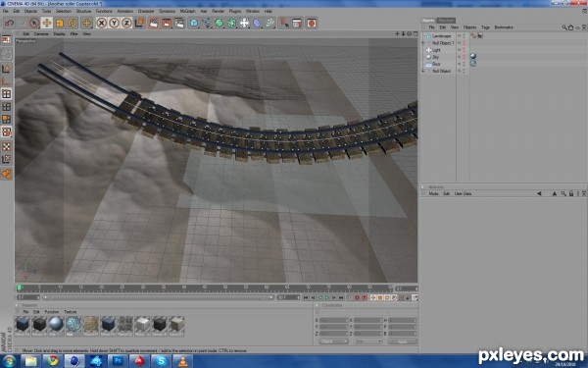Viewport: 588px width, 368px height.
Task: Open the modeling array objects icon
Action: [x=231, y=23]
